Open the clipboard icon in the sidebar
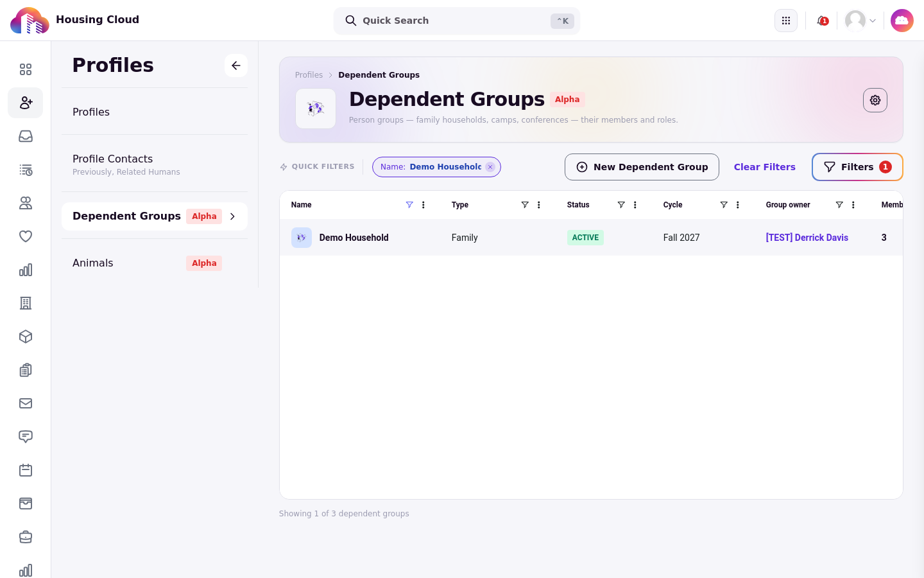The image size is (924, 578). [26, 370]
